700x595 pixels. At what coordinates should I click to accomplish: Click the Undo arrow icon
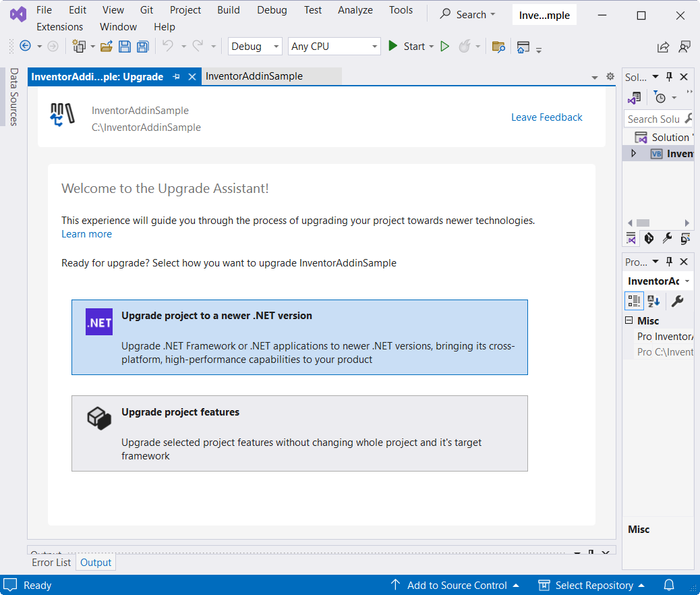pyautogui.click(x=168, y=46)
